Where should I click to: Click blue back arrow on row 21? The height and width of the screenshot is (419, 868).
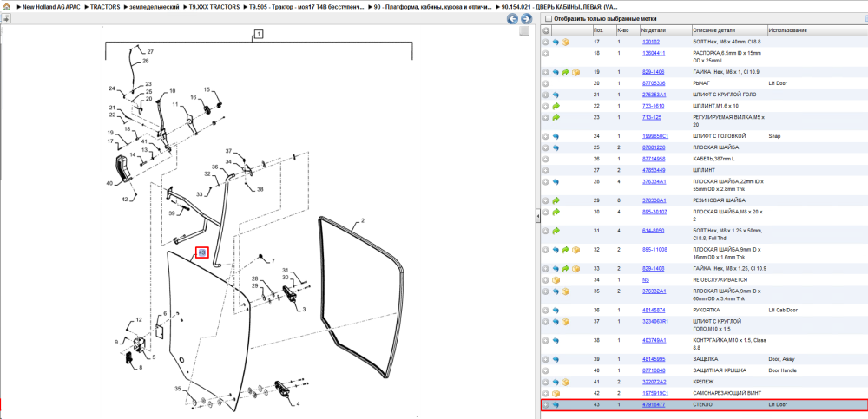coord(556,95)
